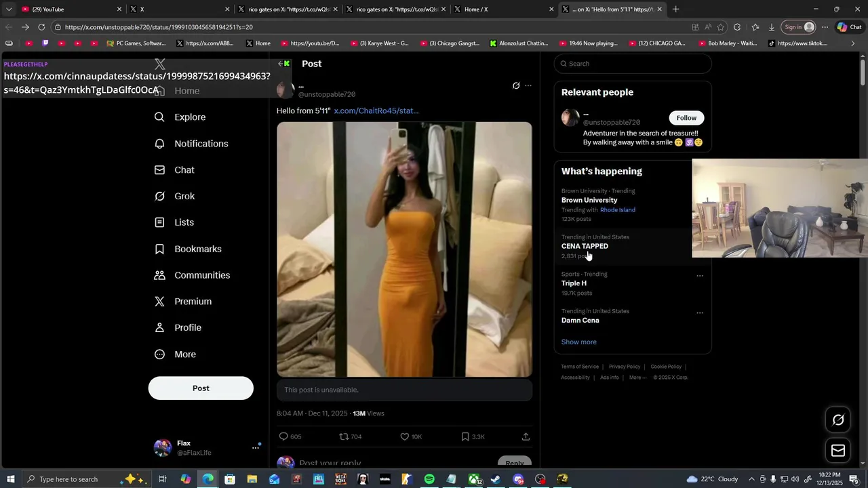The image size is (868, 488).
Task: Open the Cookie Policy footer link
Action: [x=666, y=367]
